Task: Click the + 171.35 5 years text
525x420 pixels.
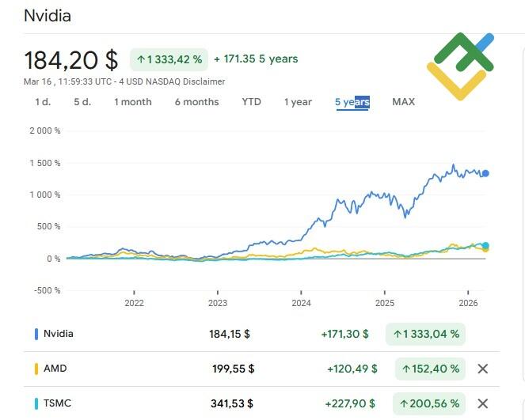Action: point(256,59)
